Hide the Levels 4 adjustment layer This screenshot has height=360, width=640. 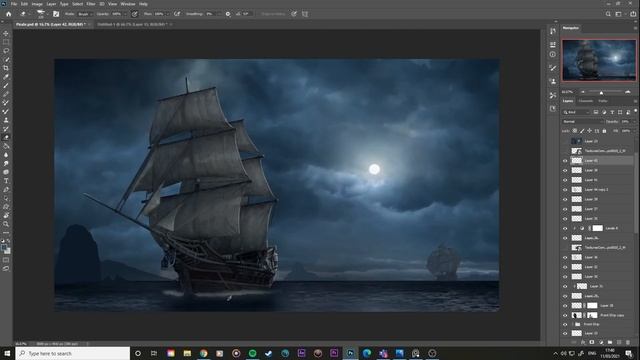click(x=565, y=229)
